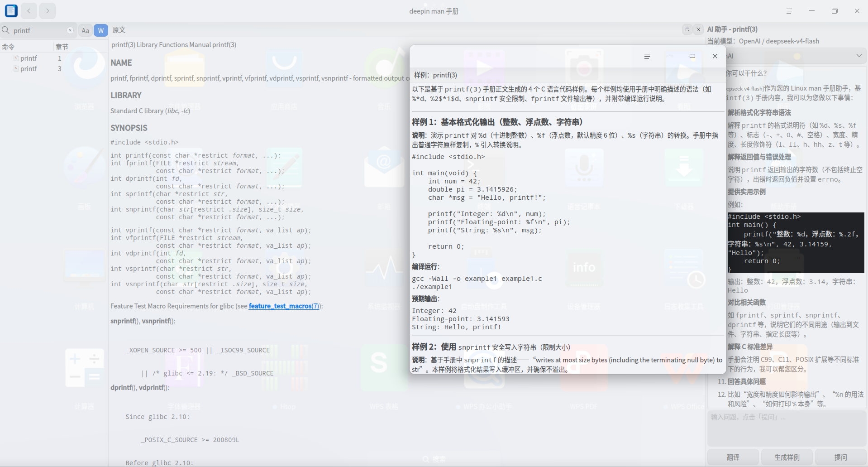Sort results by the 章节 column header
Screen dimensions: 868x467
(62, 47)
